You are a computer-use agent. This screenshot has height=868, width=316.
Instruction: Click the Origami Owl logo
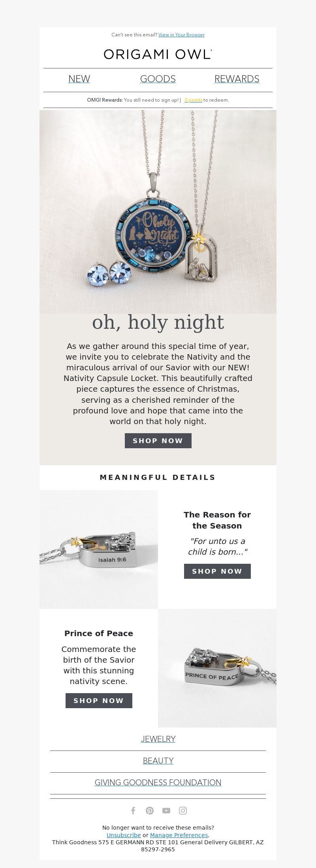[x=158, y=55]
